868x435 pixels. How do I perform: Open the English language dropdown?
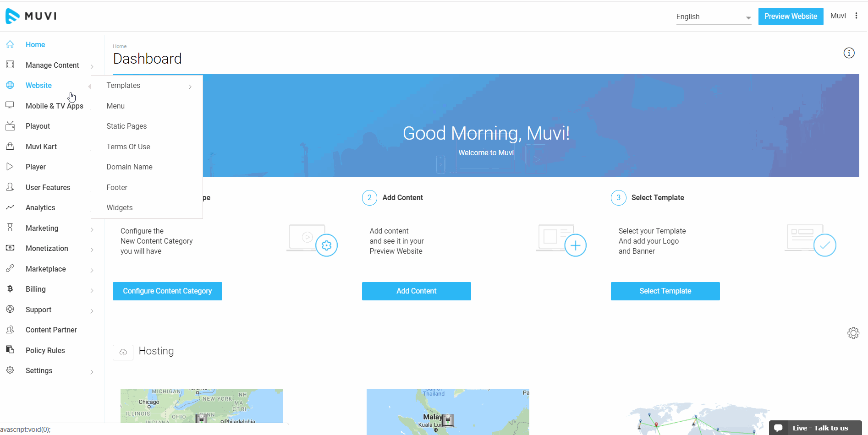coord(713,17)
